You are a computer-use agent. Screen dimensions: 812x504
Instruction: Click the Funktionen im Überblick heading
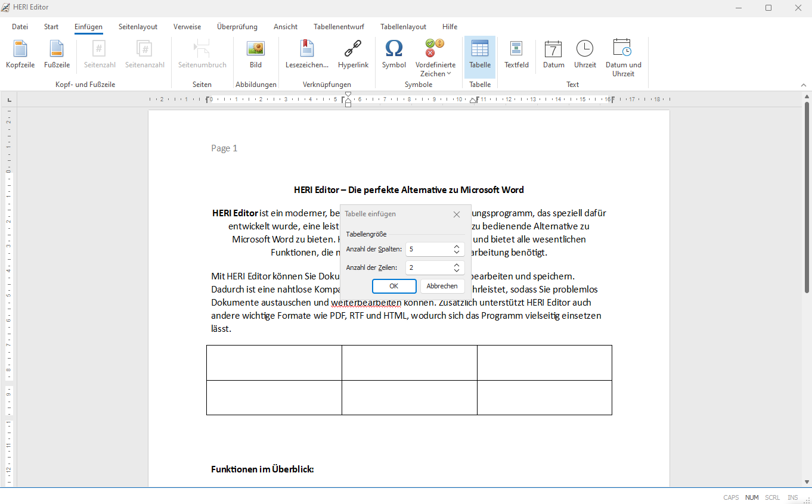tap(262, 469)
